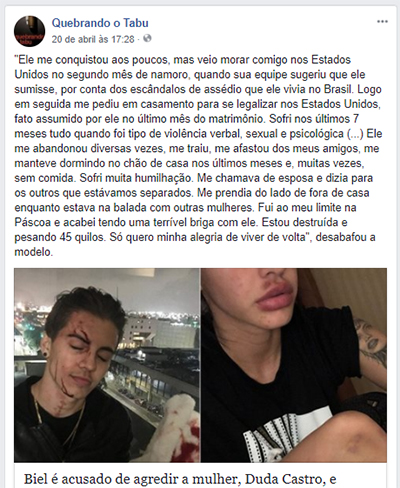Open the Quebrando o Tabu page name

[x=100, y=23]
